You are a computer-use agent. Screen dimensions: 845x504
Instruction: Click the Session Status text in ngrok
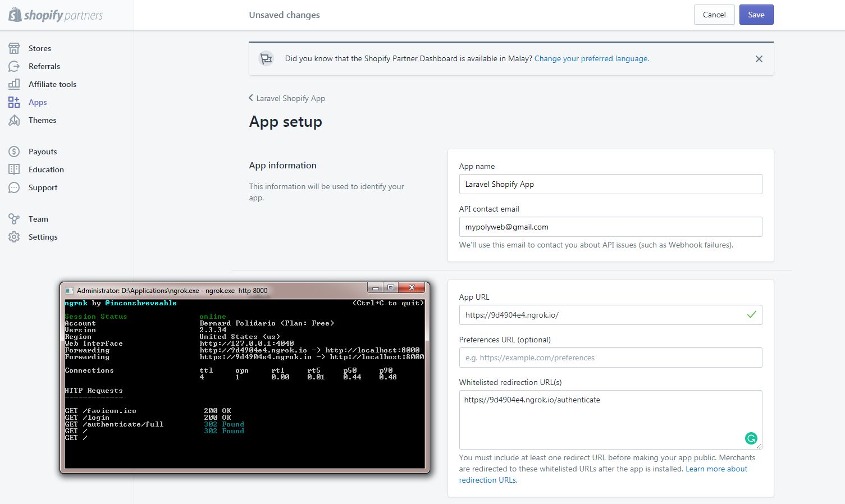coord(96,317)
